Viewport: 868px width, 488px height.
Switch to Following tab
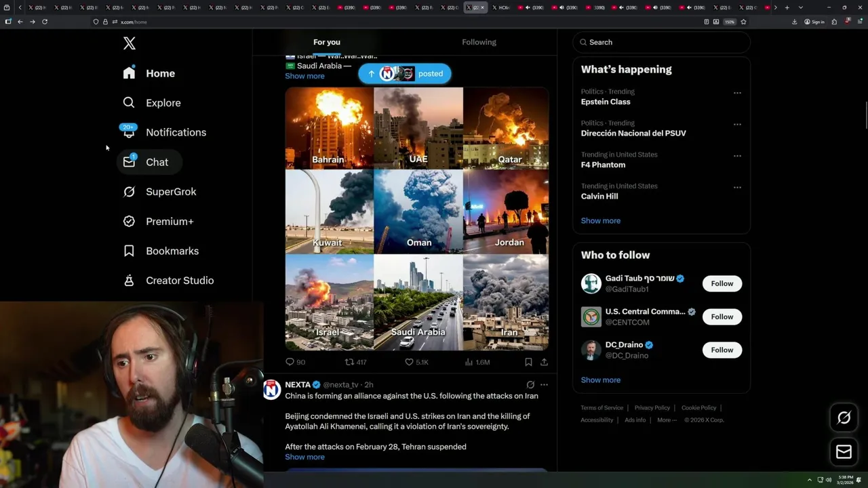tap(479, 42)
